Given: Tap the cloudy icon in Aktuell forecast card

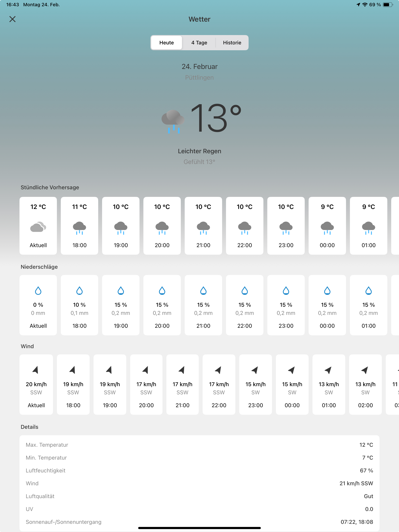Looking at the screenshot, I should point(38,227).
